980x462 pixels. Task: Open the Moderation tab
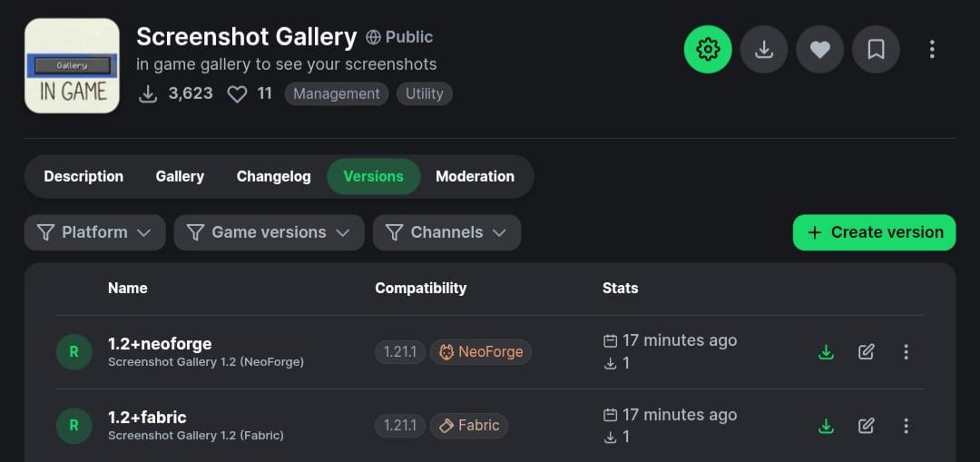coord(475,177)
